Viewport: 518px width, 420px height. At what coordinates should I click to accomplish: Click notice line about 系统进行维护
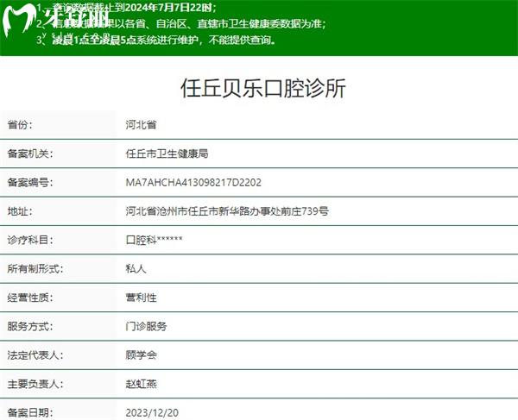(x=156, y=40)
